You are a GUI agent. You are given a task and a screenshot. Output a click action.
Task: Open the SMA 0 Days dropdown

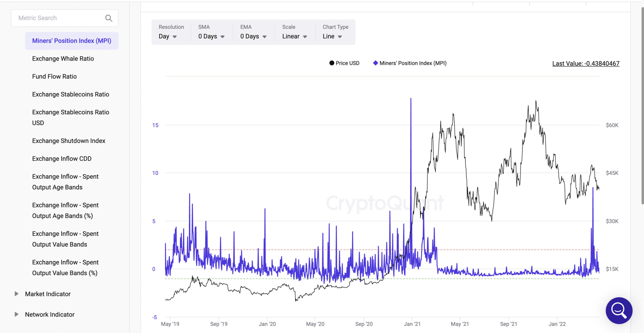pos(211,36)
